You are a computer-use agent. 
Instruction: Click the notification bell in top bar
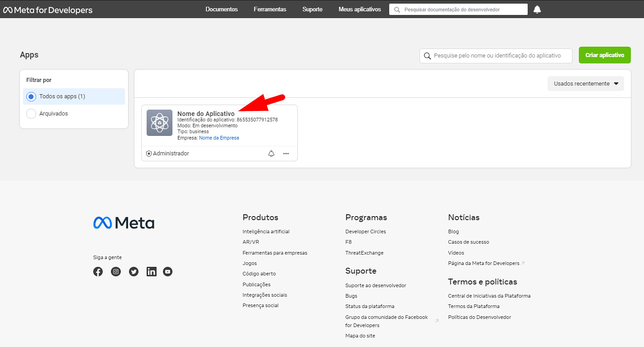click(537, 10)
